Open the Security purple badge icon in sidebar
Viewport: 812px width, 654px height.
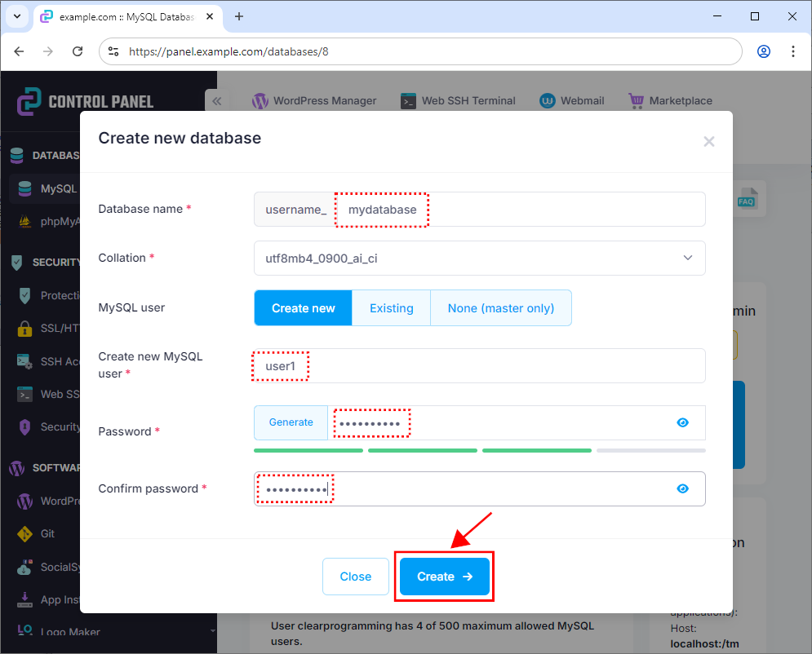[24, 426]
